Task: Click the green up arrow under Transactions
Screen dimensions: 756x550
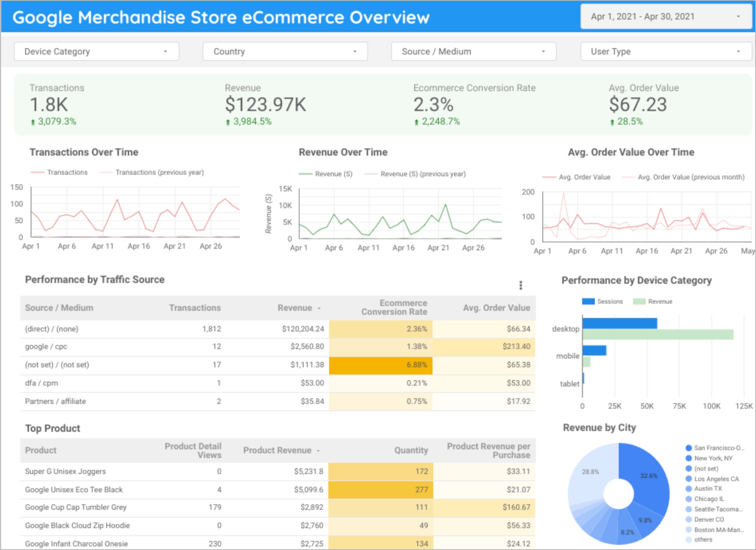Action: [x=33, y=122]
